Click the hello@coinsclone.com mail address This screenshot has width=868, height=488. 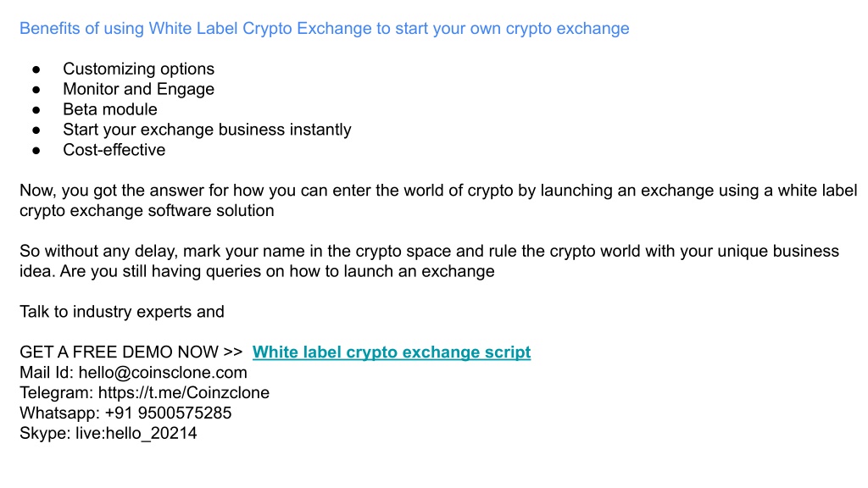click(x=163, y=373)
